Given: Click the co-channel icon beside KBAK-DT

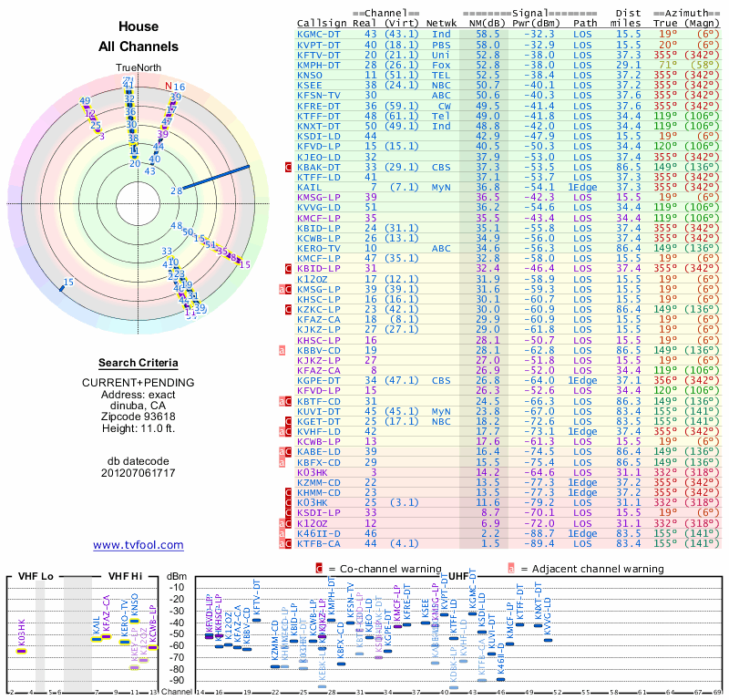Looking at the screenshot, I should click(288, 167).
